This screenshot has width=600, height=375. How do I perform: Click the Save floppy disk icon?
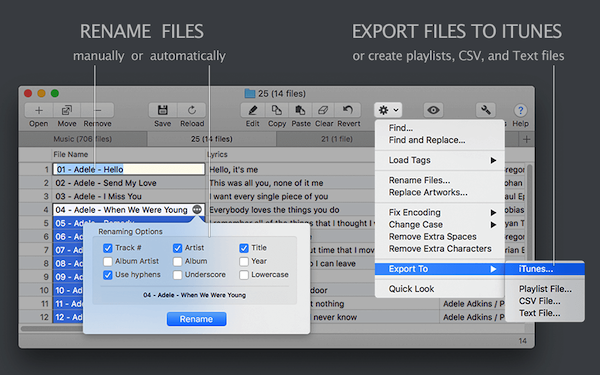(163, 111)
